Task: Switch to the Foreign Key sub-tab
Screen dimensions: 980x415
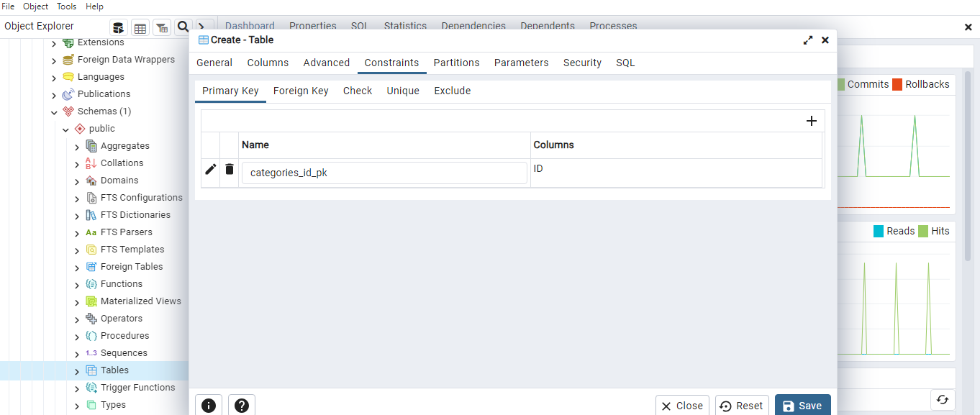Action: [x=301, y=91]
